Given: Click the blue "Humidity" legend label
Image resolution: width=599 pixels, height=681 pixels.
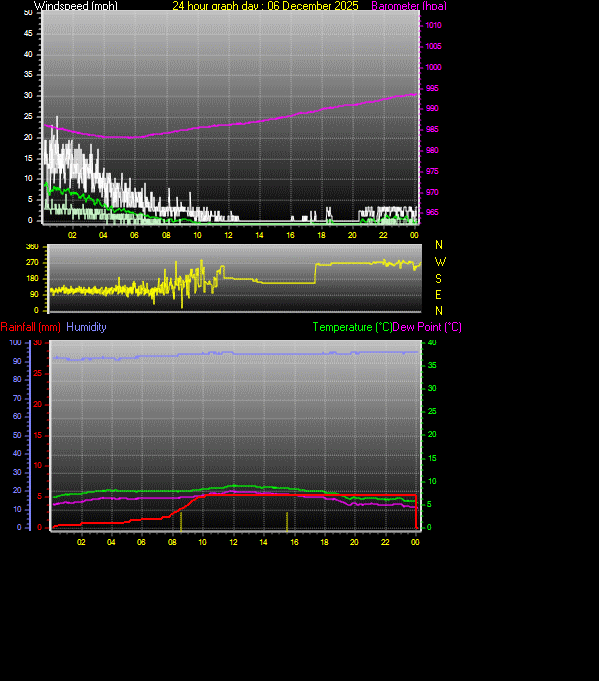Looking at the screenshot, I should pyautogui.click(x=86, y=327).
